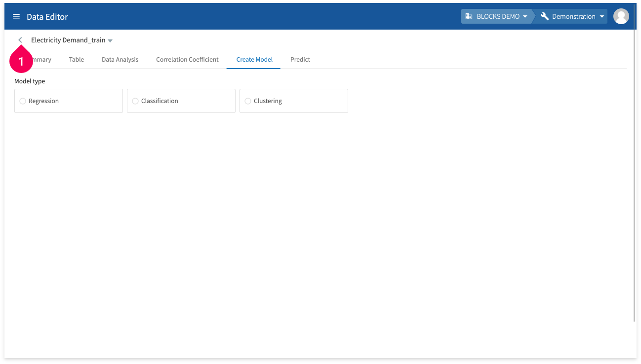Open the Correlation Coefficient tab
This screenshot has height=364, width=641.
(187, 59)
